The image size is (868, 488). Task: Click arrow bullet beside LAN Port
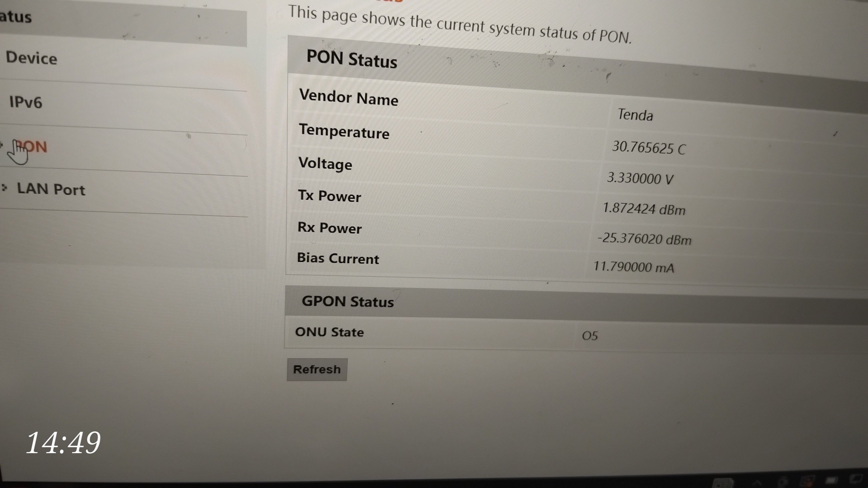[4, 188]
